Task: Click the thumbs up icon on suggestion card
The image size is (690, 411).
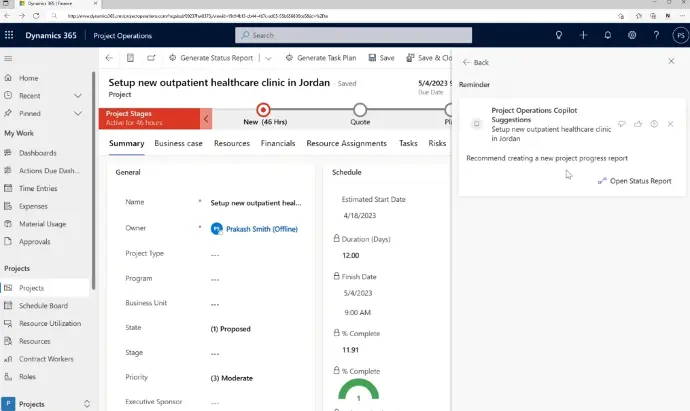Action: click(638, 124)
